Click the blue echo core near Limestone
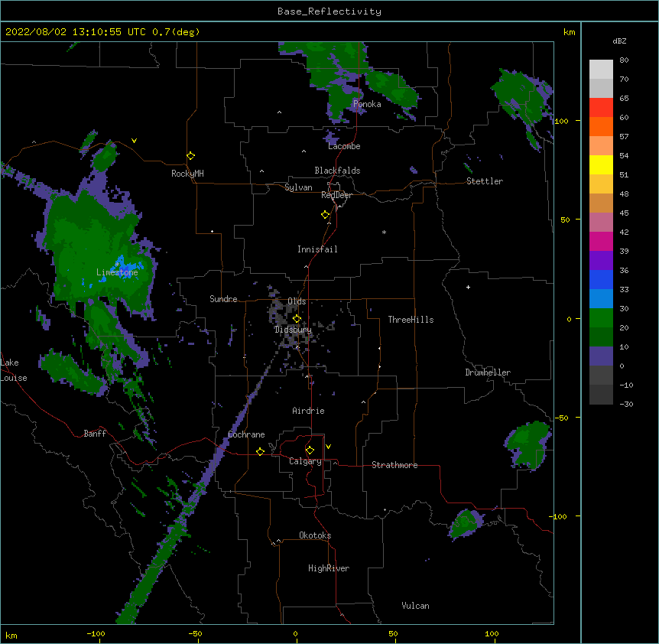 click(126, 268)
